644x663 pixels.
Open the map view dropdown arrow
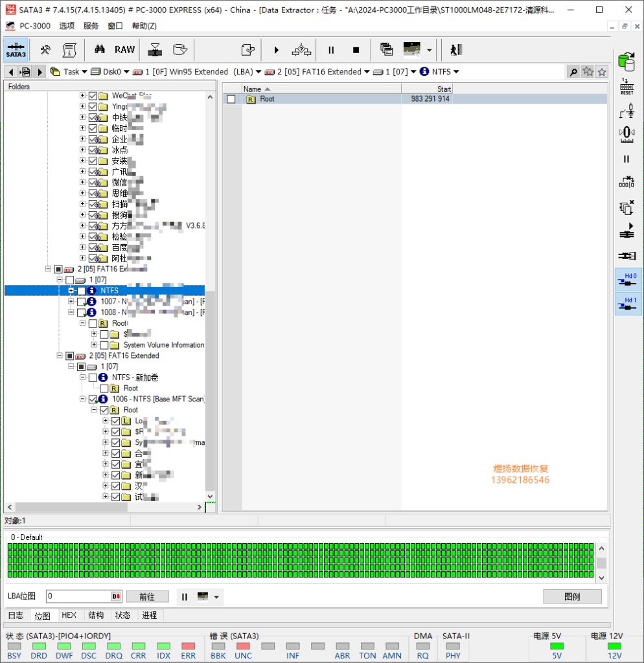430,51
